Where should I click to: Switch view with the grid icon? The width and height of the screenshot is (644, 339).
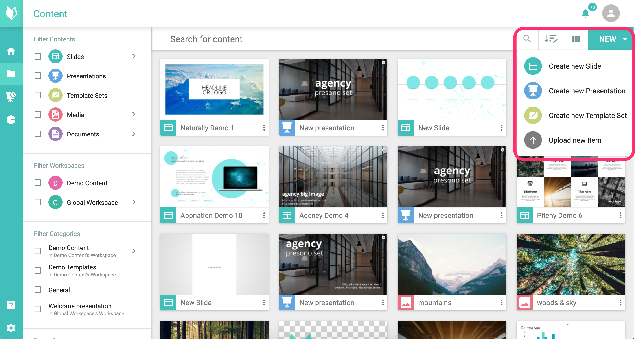[x=576, y=39]
